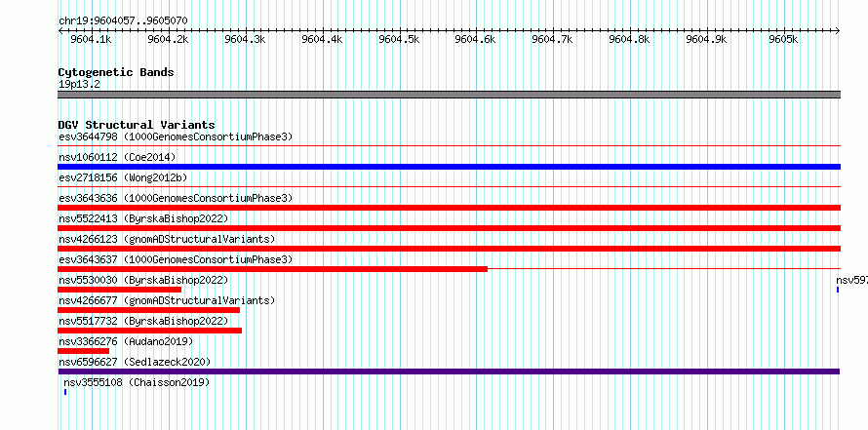Screen dimensions: 868x430
Task: Click ruler position 9604.6k
Action: 475,39
